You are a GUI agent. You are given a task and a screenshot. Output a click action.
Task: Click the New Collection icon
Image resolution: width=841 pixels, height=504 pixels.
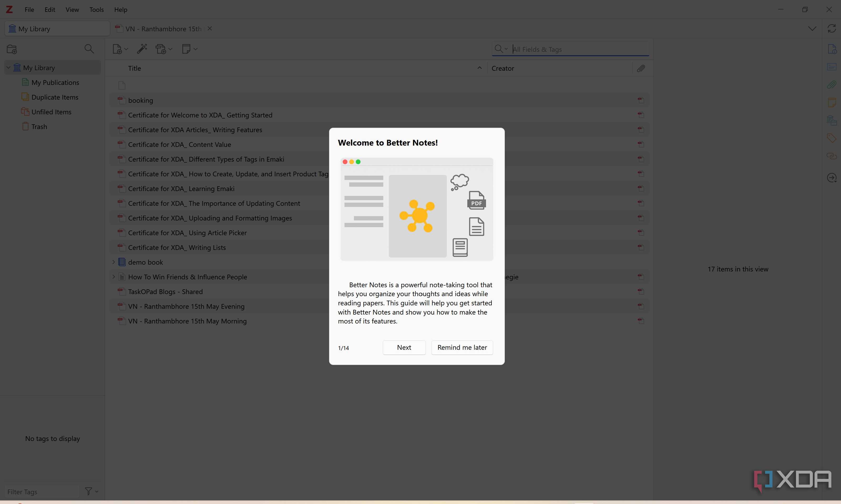coord(12,49)
